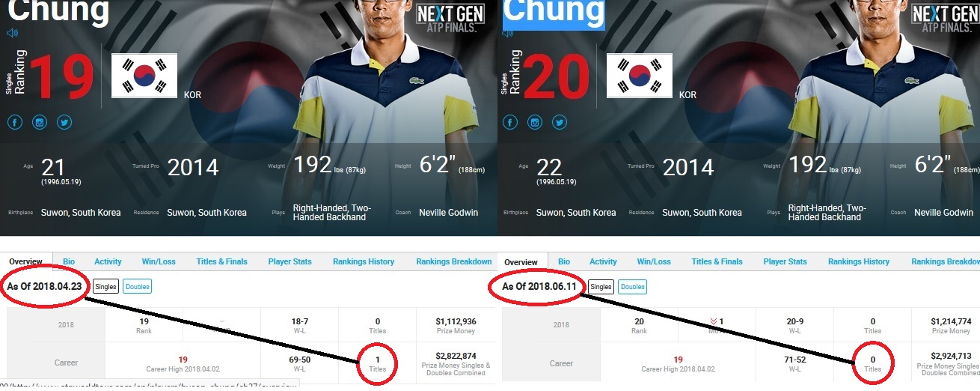Viewport: 980px width, 391px height.
Task: Play name pronunciation speaker icon on the left
Action: (x=13, y=33)
